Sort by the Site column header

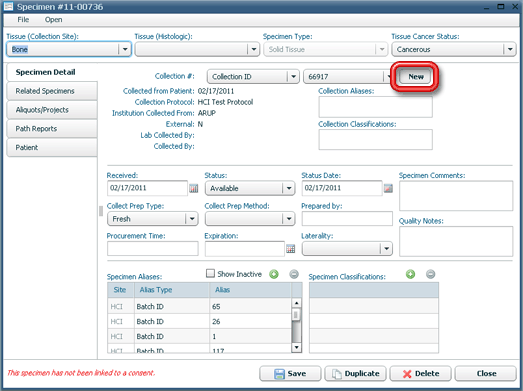coord(121,290)
